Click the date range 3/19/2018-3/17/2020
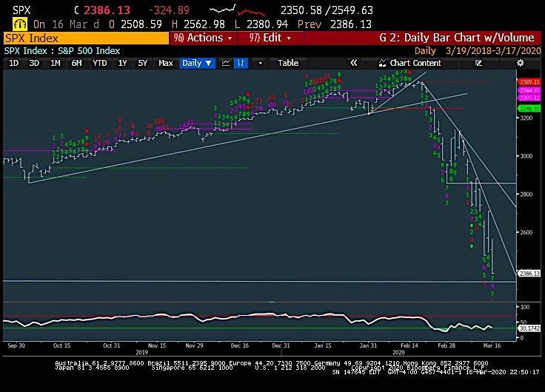The height and width of the screenshot is (392, 545). (493, 51)
